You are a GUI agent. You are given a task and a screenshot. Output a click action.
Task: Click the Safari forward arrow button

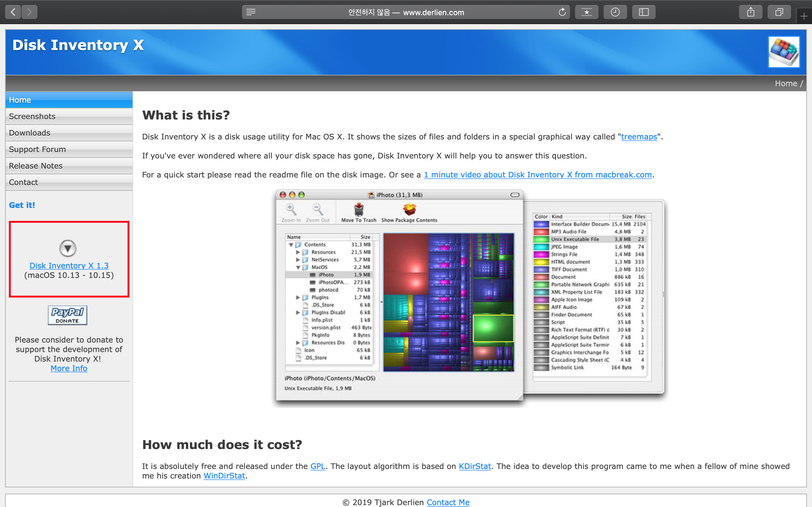(x=29, y=12)
